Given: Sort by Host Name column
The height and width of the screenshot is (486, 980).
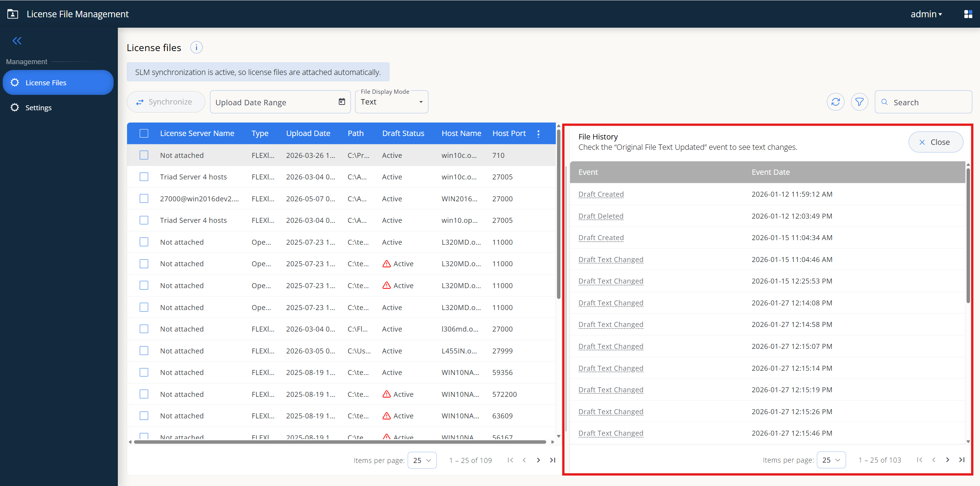Looking at the screenshot, I should tap(461, 133).
